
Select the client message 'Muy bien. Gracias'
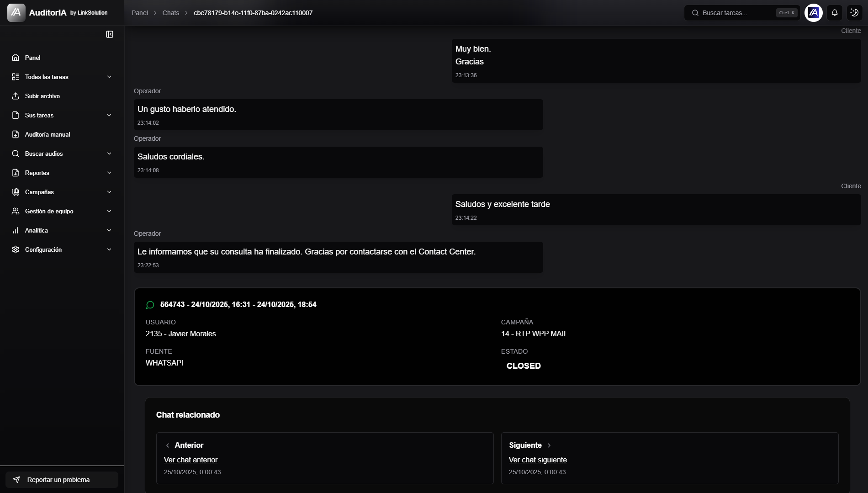coord(656,61)
